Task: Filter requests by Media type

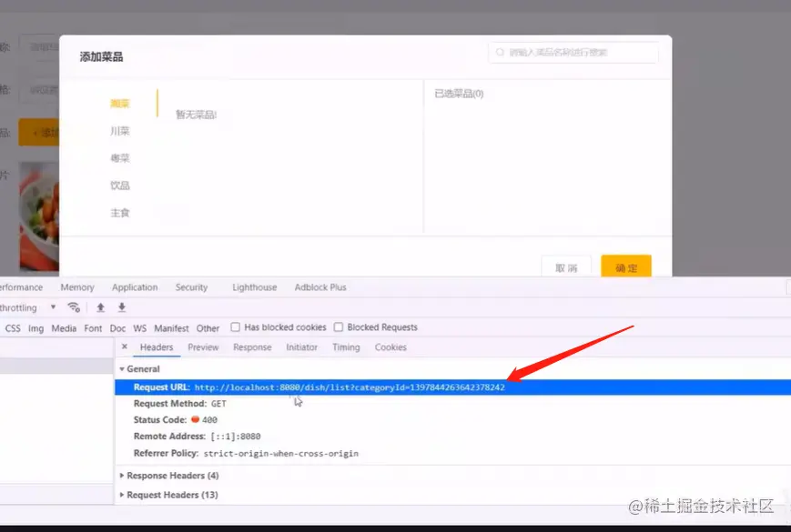Action: pyautogui.click(x=64, y=328)
